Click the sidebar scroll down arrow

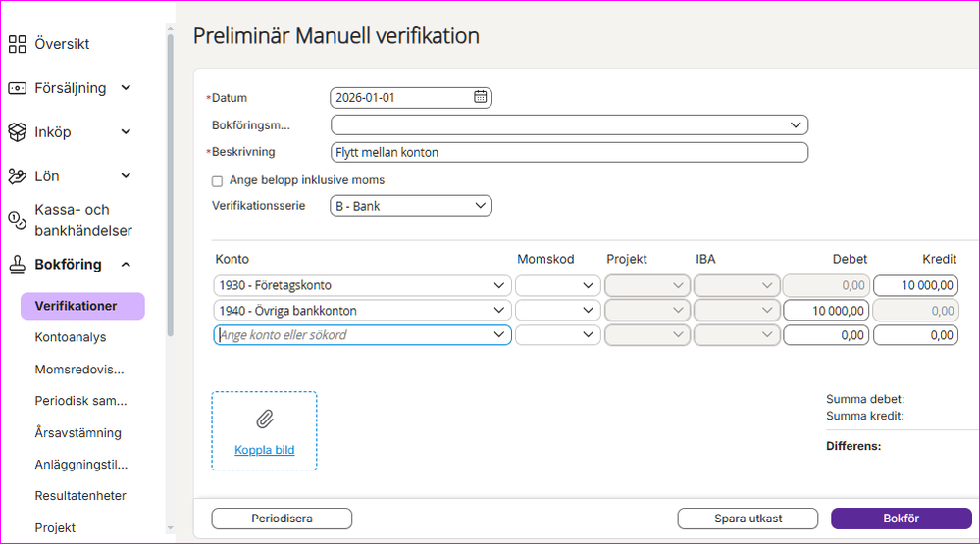click(170, 528)
